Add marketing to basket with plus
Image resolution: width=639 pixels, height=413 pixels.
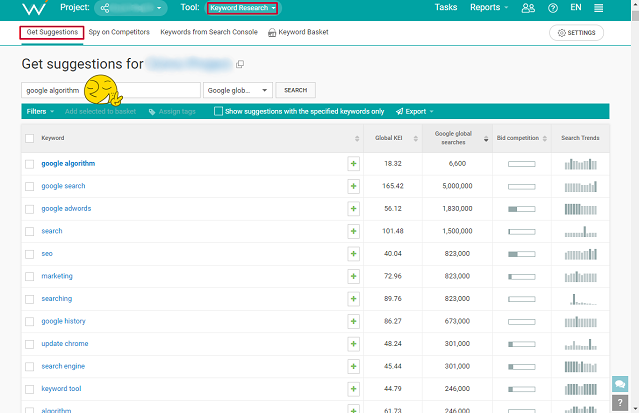(353, 276)
